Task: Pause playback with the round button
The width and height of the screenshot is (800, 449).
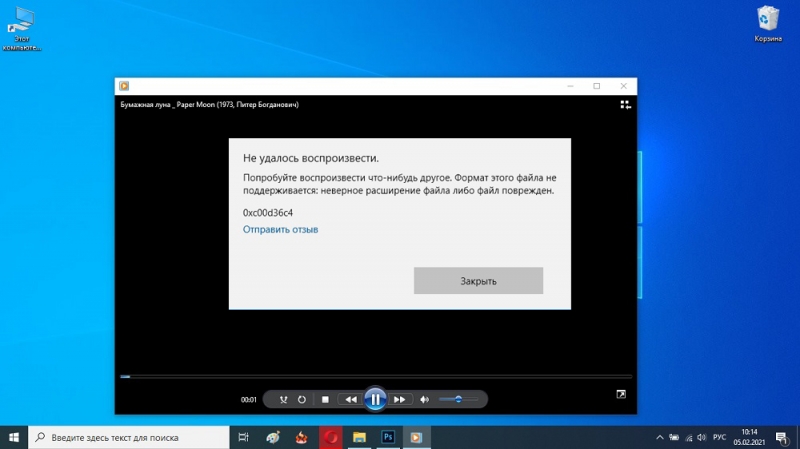Action: (x=375, y=399)
